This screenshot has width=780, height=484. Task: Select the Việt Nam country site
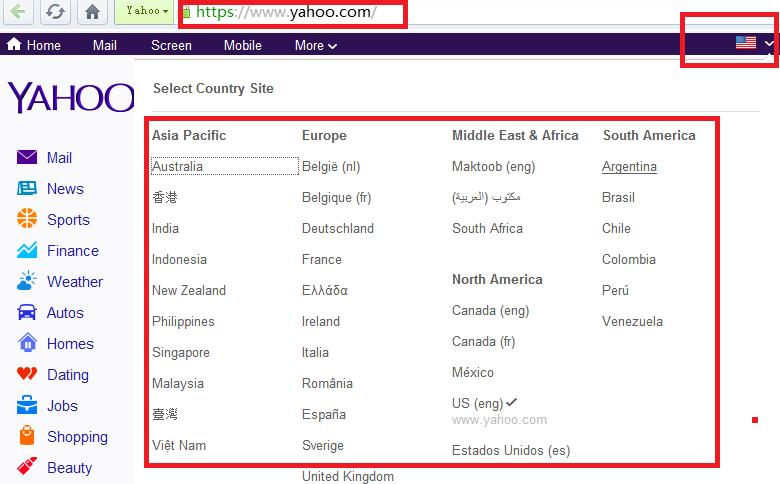tap(179, 445)
